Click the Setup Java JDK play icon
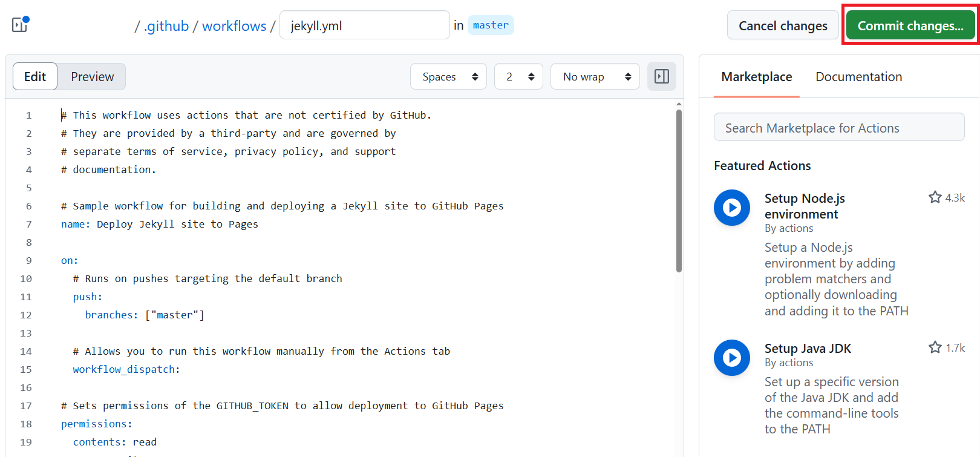 pyautogui.click(x=732, y=358)
